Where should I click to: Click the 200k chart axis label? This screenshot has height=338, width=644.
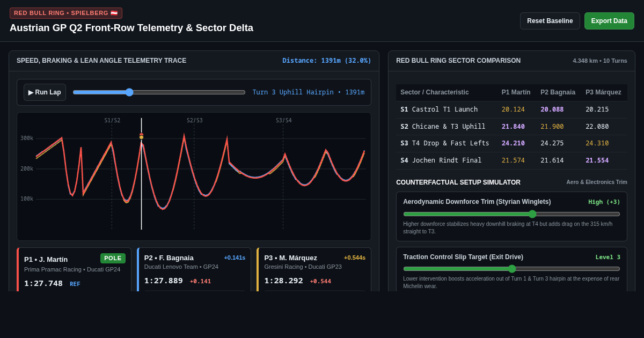pyautogui.click(x=27, y=169)
